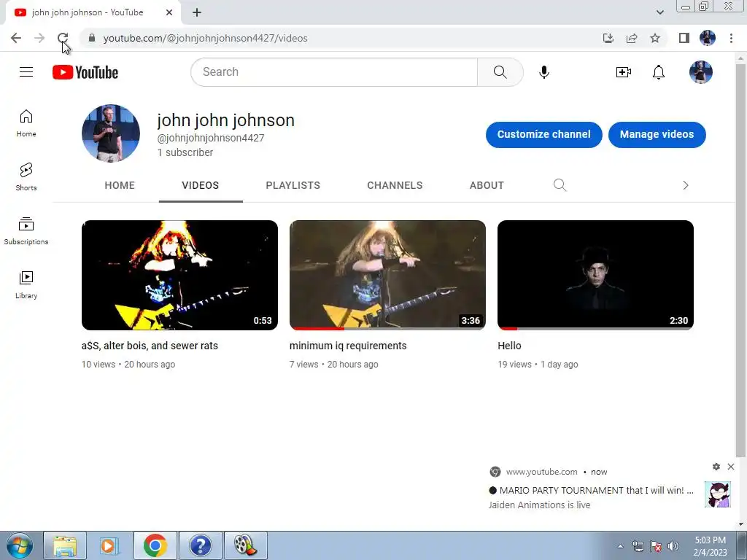Image resolution: width=747 pixels, height=560 pixels.
Task: View site information lock icon
Action: [92, 38]
